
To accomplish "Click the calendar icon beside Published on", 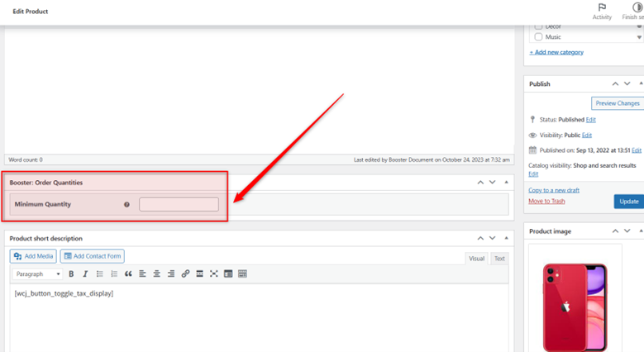I will [532, 150].
